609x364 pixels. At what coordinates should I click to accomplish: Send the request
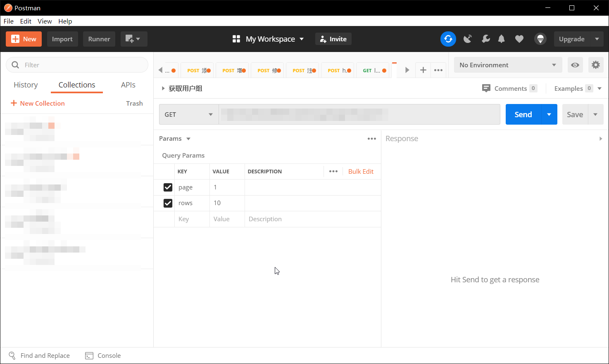pos(523,114)
